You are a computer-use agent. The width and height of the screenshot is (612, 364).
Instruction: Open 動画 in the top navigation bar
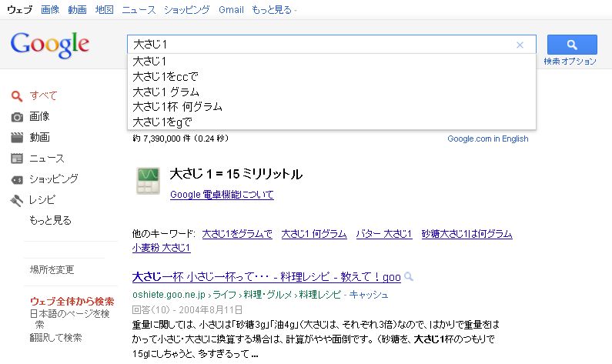click(x=77, y=10)
